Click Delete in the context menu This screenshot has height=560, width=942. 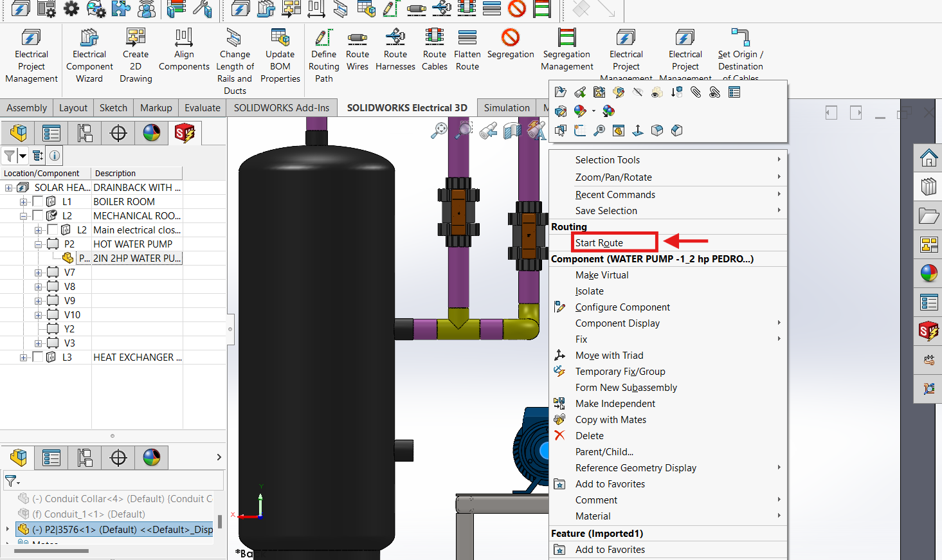589,436
